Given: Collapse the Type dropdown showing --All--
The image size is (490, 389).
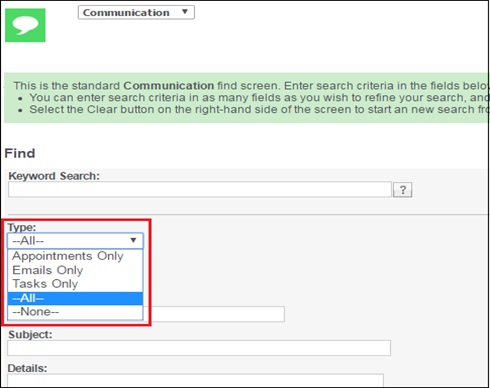Looking at the screenshot, I should point(75,241).
